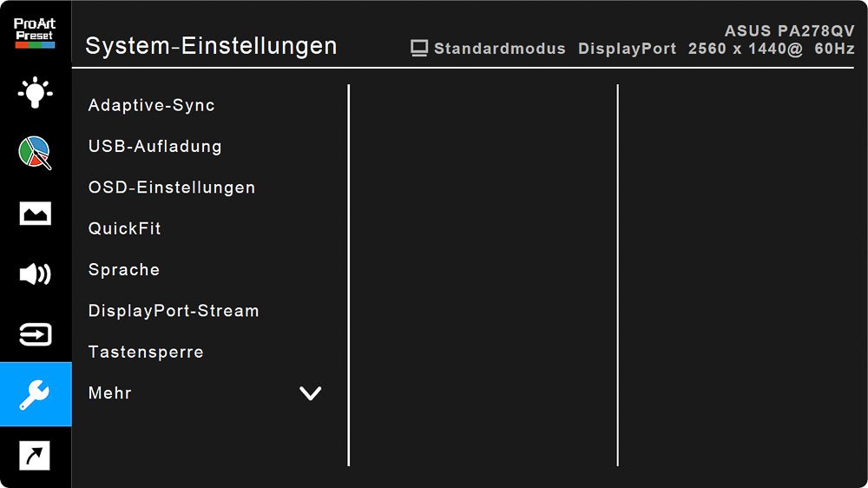Image resolution: width=868 pixels, height=488 pixels.
Task: Select the QuickFit option
Action: point(125,228)
